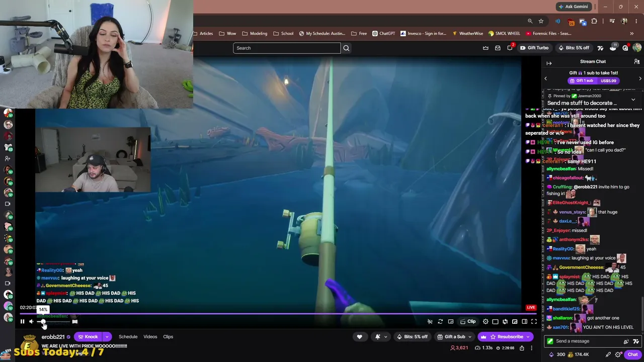Click Bits: 5% off in the top bar
Viewport: 644px width, 362px height.
coord(574,48)
